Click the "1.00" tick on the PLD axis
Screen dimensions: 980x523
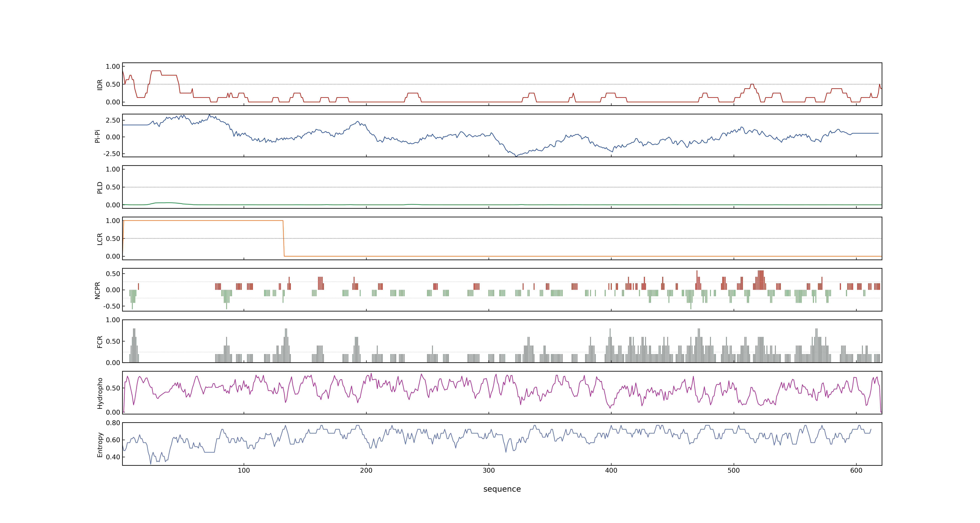coord(113,169)
